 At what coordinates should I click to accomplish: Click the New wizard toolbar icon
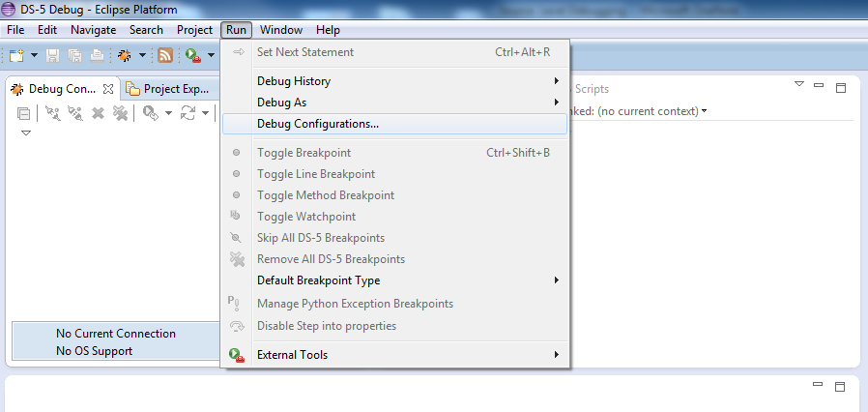(x=16, y=56)
